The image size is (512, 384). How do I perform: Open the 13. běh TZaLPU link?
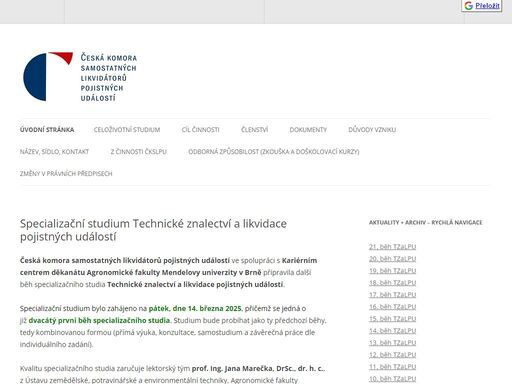[392, 343]
